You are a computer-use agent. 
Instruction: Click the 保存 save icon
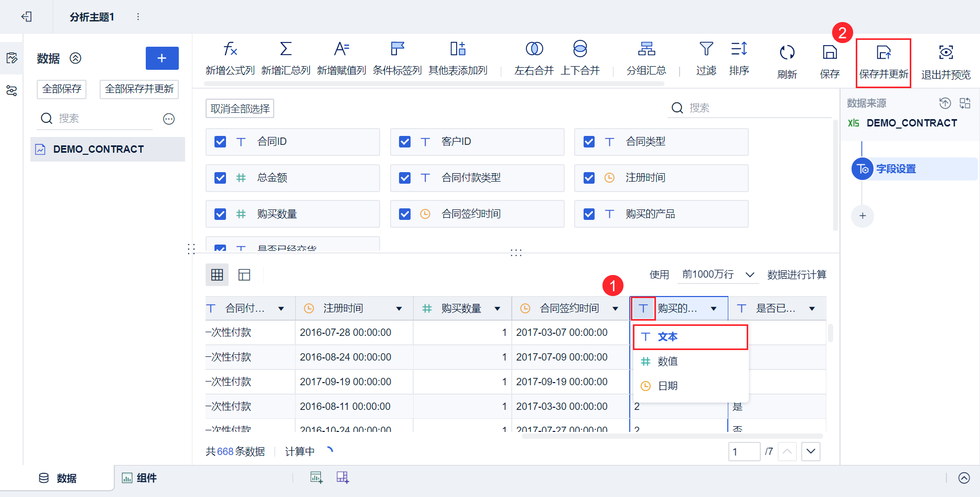pyautogui.click(x=830, y=52)
